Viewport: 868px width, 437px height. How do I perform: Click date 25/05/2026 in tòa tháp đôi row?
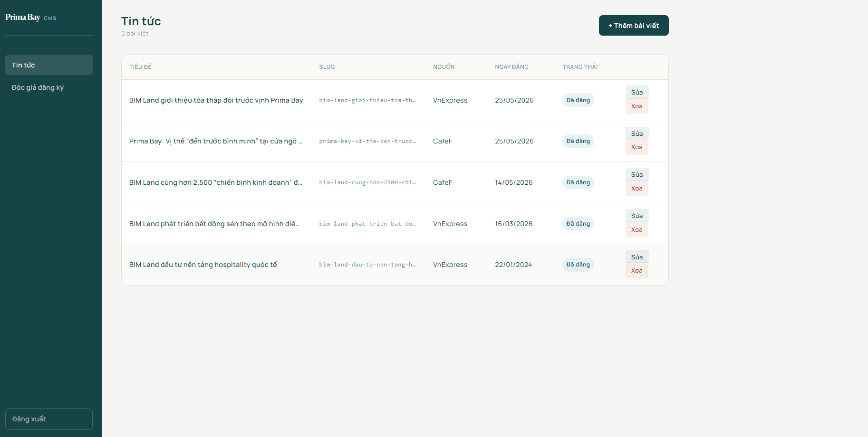point(514,100)
